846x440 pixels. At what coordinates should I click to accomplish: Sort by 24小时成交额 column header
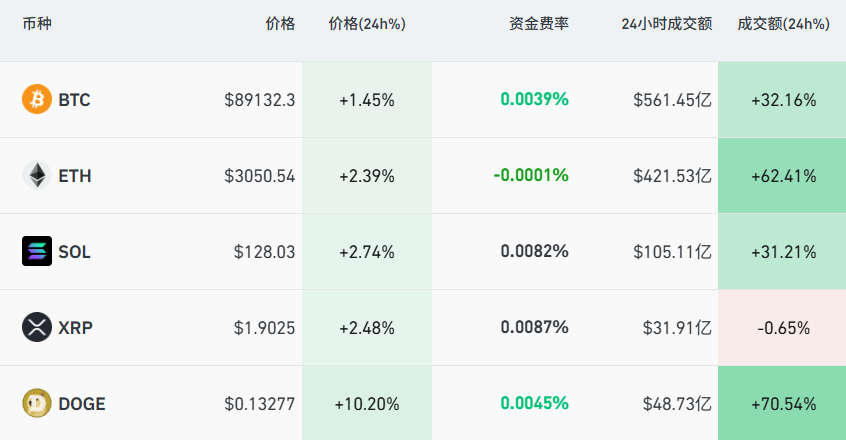[x=666, y=24]
